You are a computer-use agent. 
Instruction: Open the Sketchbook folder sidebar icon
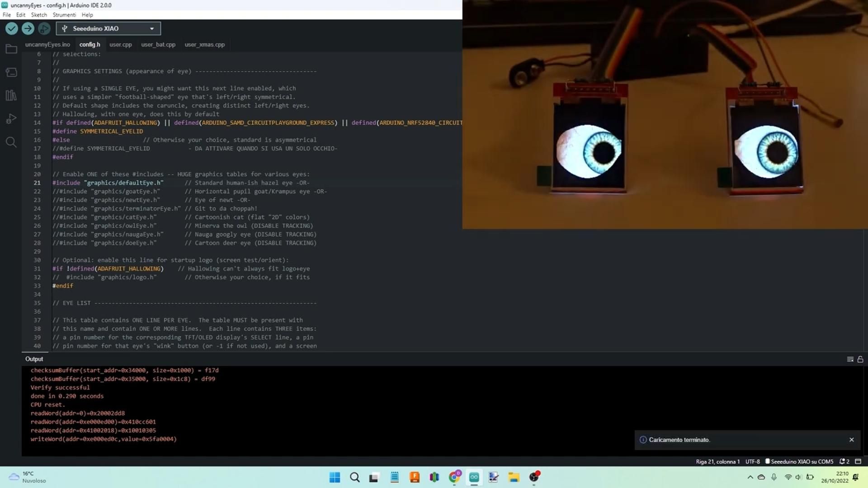(11, 49)
